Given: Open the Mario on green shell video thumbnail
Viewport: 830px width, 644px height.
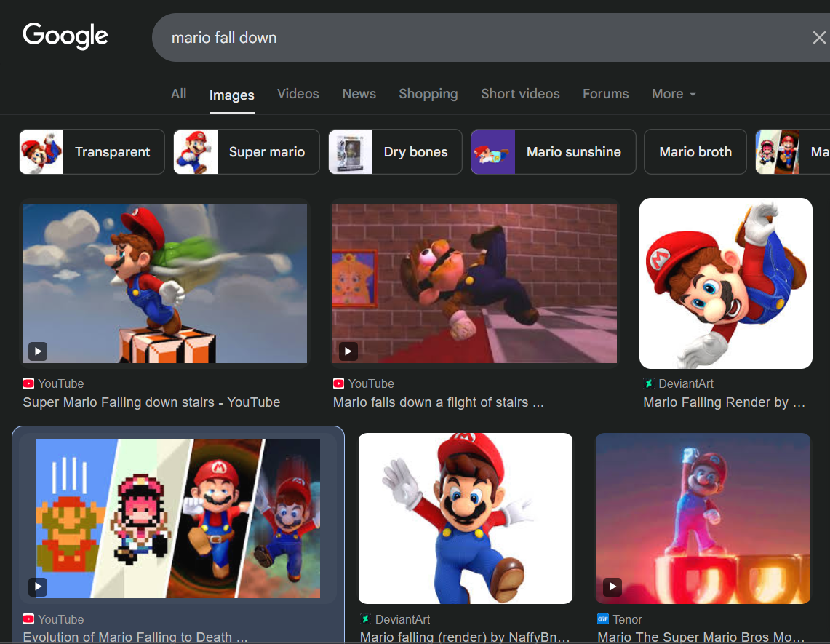Looking at the screenshot, I should [164, 283].
